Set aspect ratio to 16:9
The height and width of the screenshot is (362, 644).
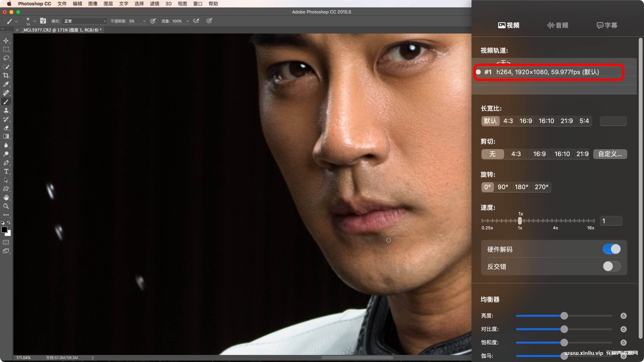[526, 121]
